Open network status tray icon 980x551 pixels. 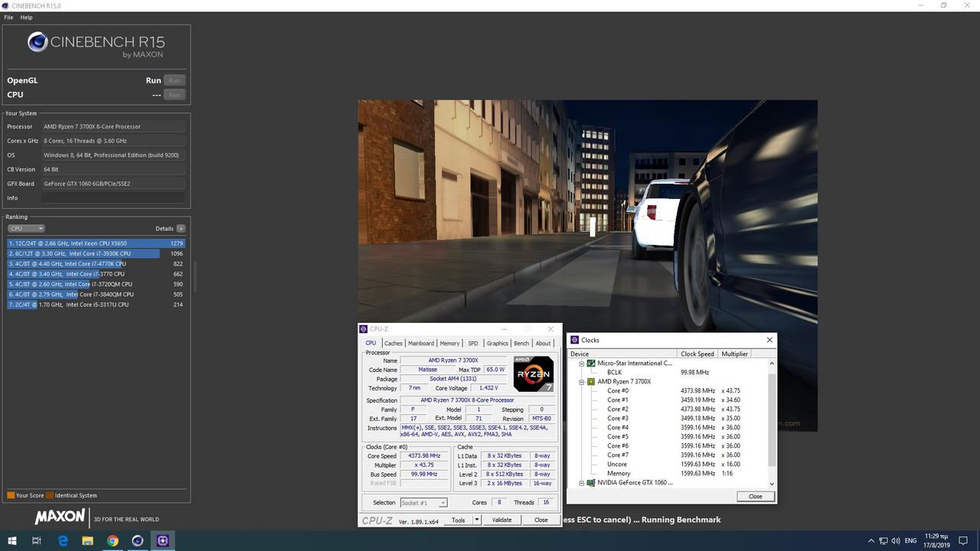[x=883, y=541]
